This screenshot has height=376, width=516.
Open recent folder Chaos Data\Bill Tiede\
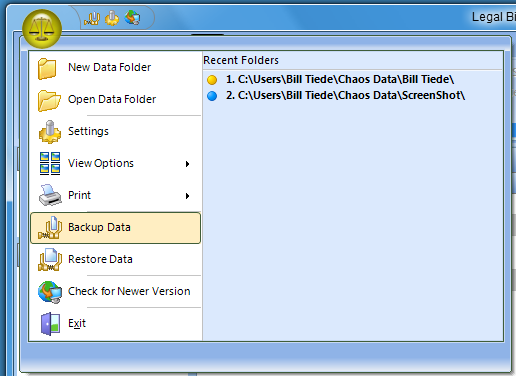[x=340, y=80]
